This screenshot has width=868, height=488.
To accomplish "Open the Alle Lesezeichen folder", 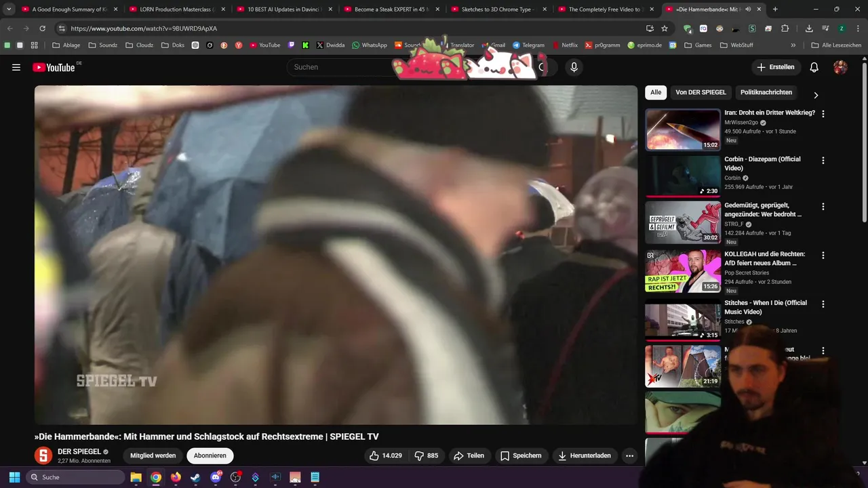I will 836,45.
